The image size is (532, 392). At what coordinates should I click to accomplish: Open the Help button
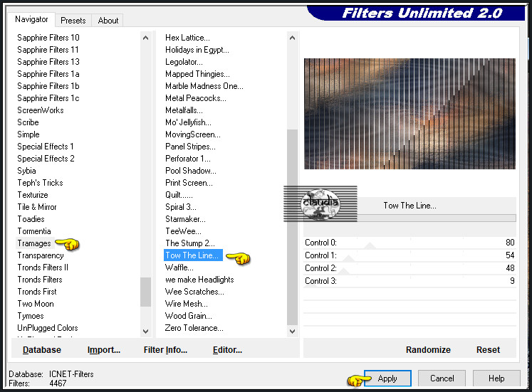(496, 378)
